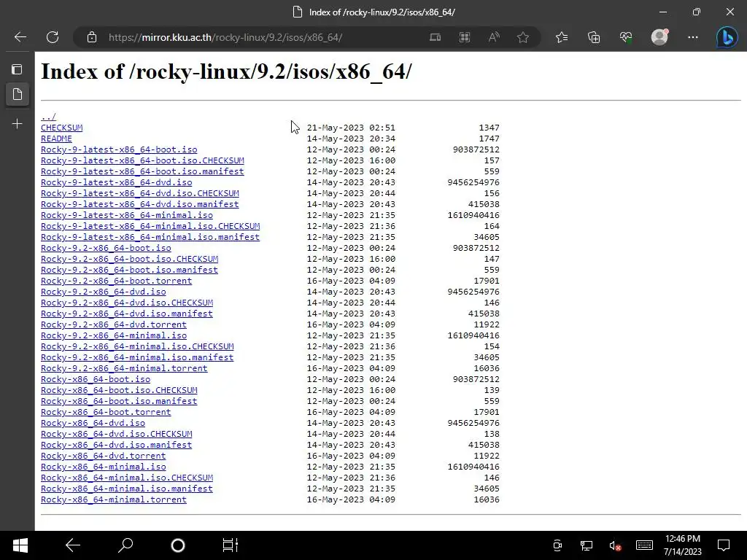This screenshot has height=560, width=747.
Task: Open Rocky-9.2-x86_64-minimal.iso.CHECKSUM link
Action: click(x=137, y=346)
